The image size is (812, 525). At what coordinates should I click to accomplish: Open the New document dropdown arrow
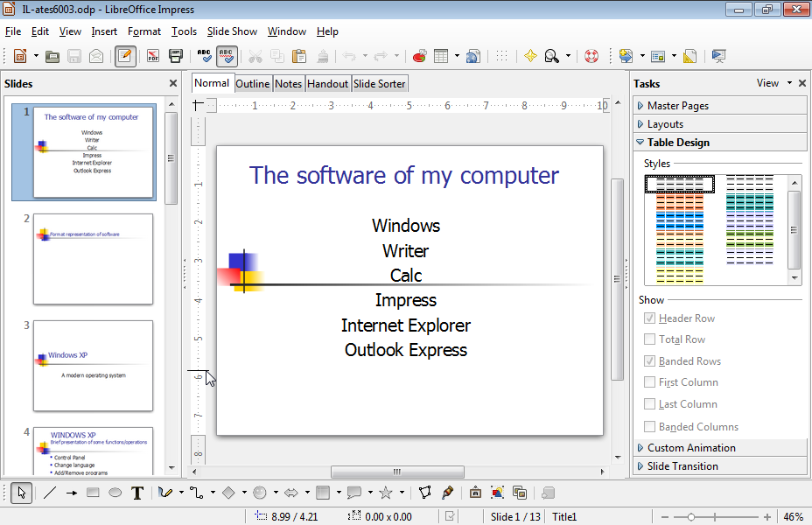(36, 56)
